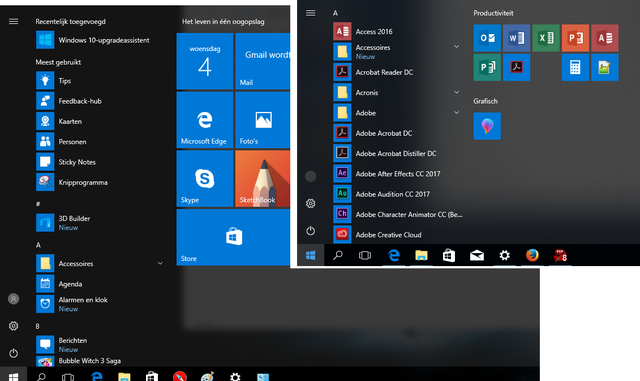The width and height of the screenshot is (640, 381).
Task: Open the Outlook tile under Productiviteit
Action: tap(487, 38)
